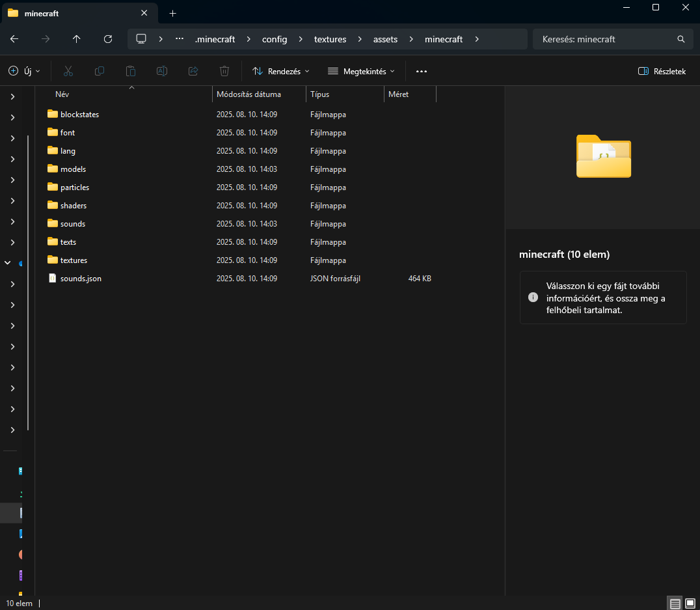Click the search magnifier icon
The height and width of the screenshot is (610, 700).
click(x=680, y=39)
